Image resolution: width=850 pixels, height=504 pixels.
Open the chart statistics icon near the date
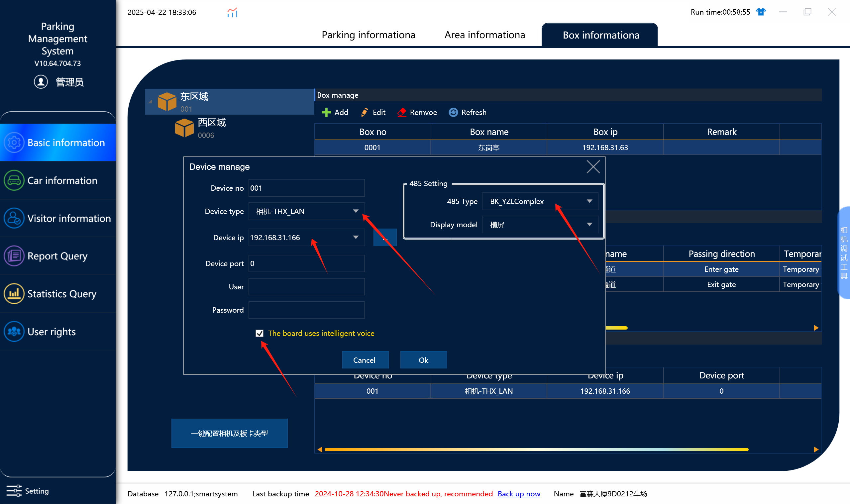(x=232, y=13)
